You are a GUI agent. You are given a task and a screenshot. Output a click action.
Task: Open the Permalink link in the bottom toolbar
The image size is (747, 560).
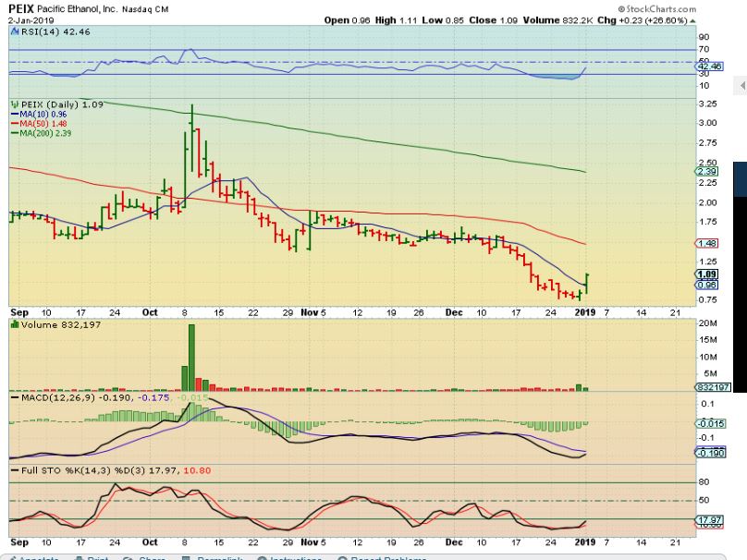[x=213, y=557]
